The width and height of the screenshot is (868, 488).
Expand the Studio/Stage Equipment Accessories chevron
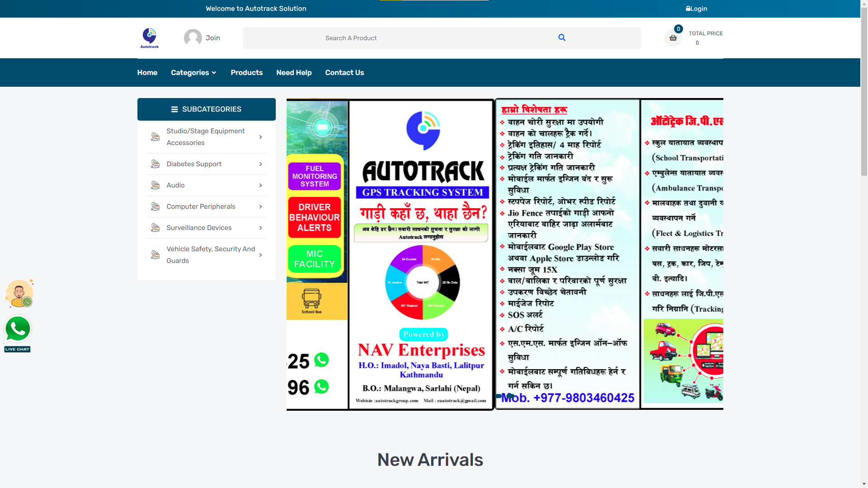point(260,137)
